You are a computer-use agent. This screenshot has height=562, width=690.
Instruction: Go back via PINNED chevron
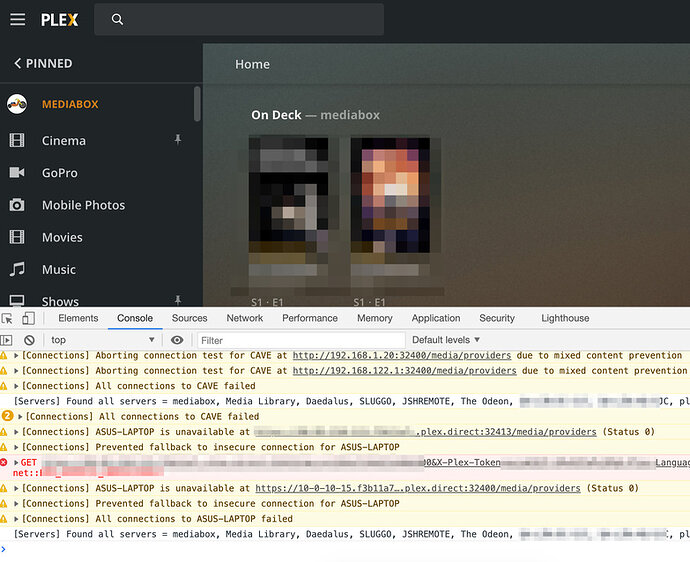point(18,63)
